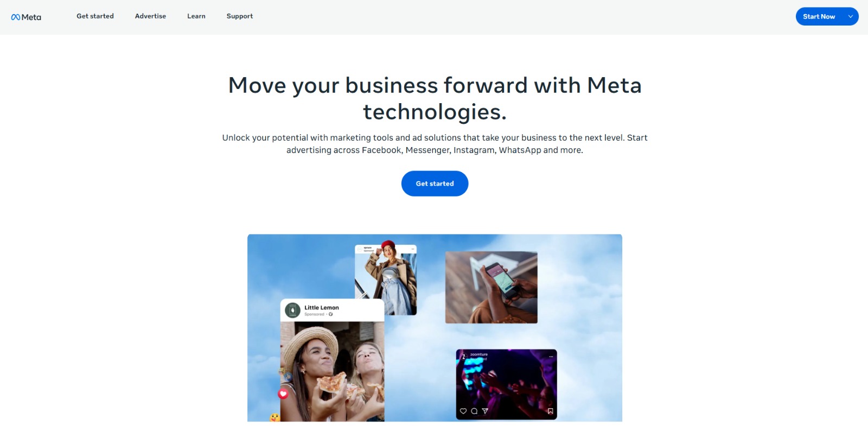The width and height of the screenshot is (868, 431).
Task: Click the emoji reaction icon at image bottom
Action: point(275,417)
